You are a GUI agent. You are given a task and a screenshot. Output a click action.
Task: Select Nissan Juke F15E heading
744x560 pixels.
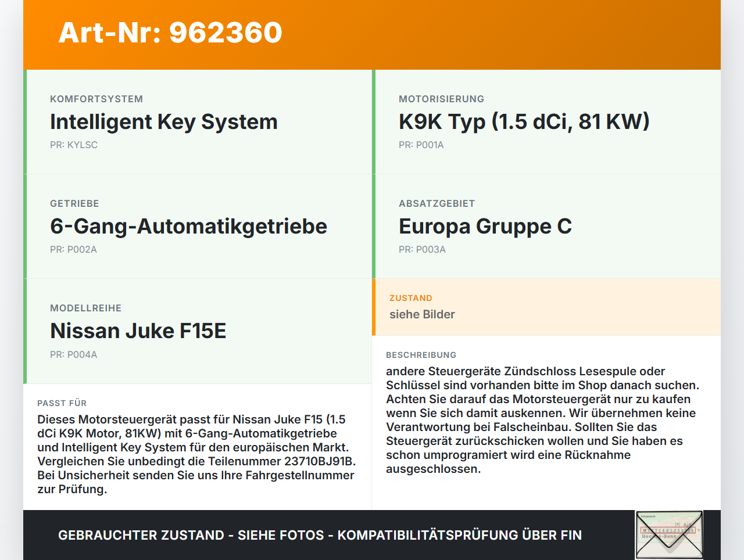(x=138, y=331)
